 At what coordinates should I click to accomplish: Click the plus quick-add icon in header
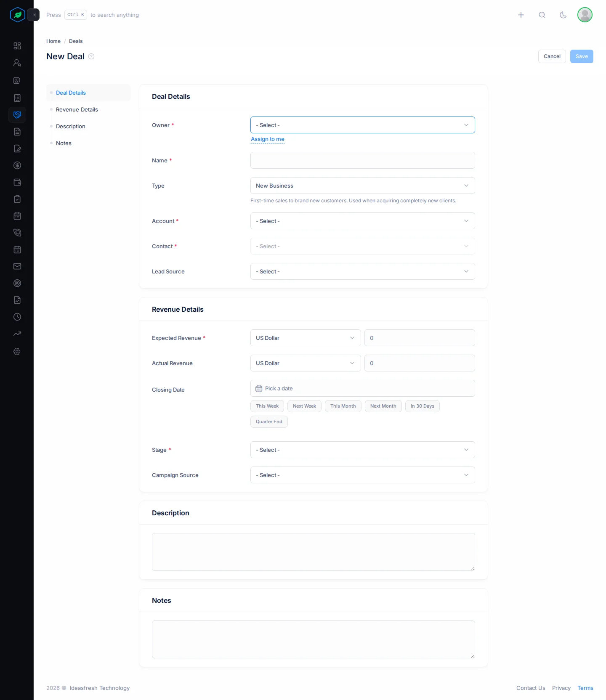[x=521, y=15]
